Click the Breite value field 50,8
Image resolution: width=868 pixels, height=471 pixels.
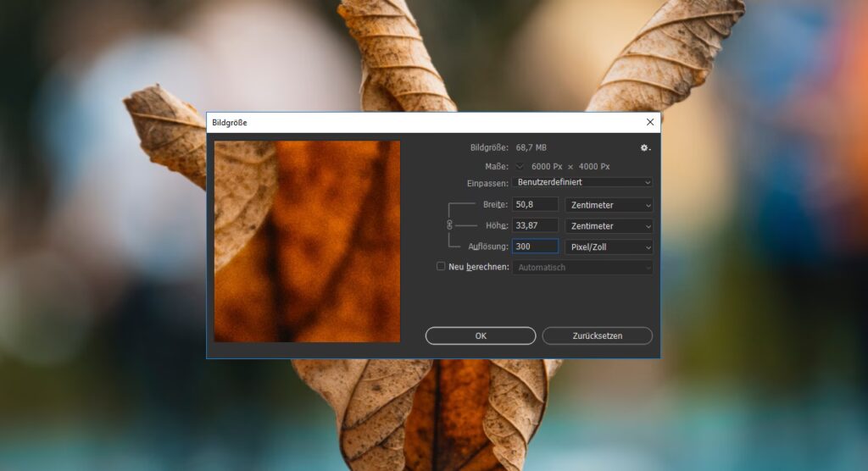pyautogui.click(x=535, y=204)
